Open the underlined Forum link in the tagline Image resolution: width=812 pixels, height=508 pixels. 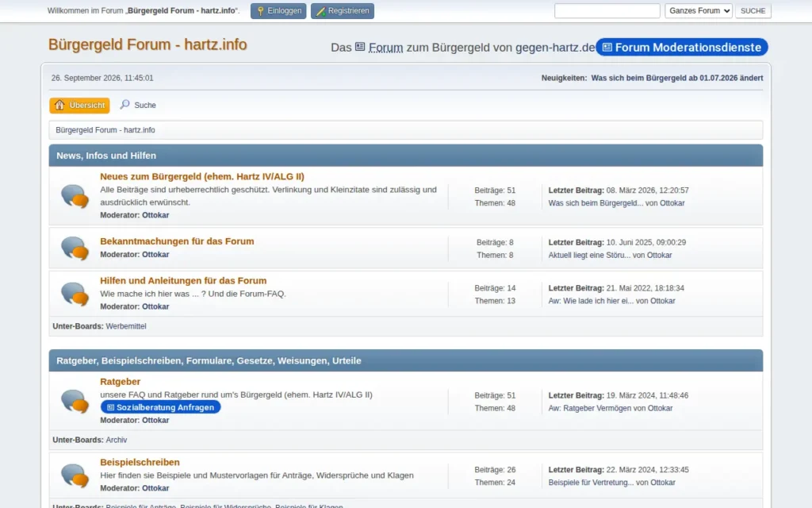pyautogui.click(x=386, y=48)
